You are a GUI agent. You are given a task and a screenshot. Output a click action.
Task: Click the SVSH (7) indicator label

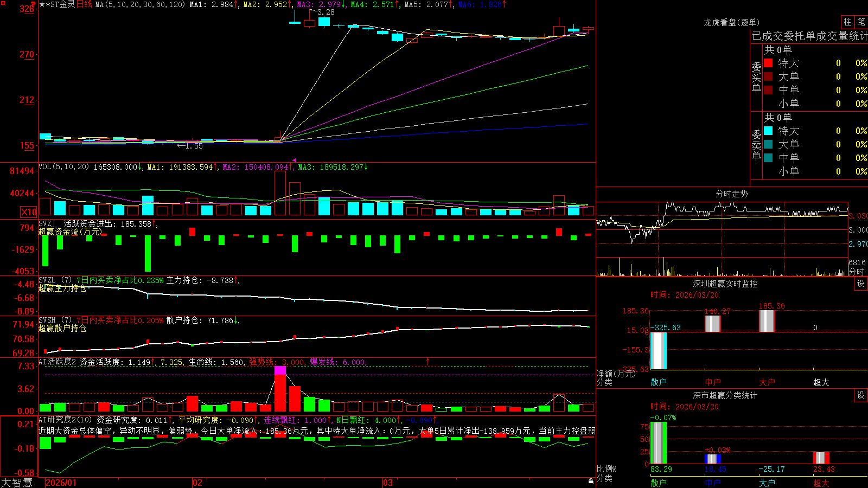(x=55, y=320)
